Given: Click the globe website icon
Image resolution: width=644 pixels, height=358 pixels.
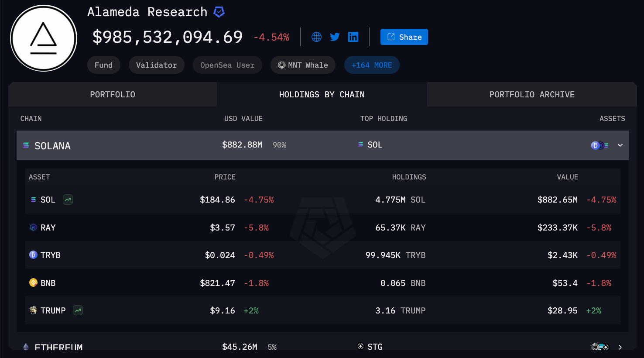Looking at the screenshot, I should [317, 37].
